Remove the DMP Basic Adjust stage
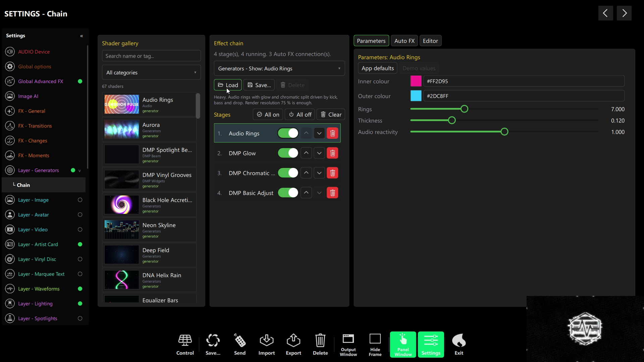The image size is (644, 362). 332,193
